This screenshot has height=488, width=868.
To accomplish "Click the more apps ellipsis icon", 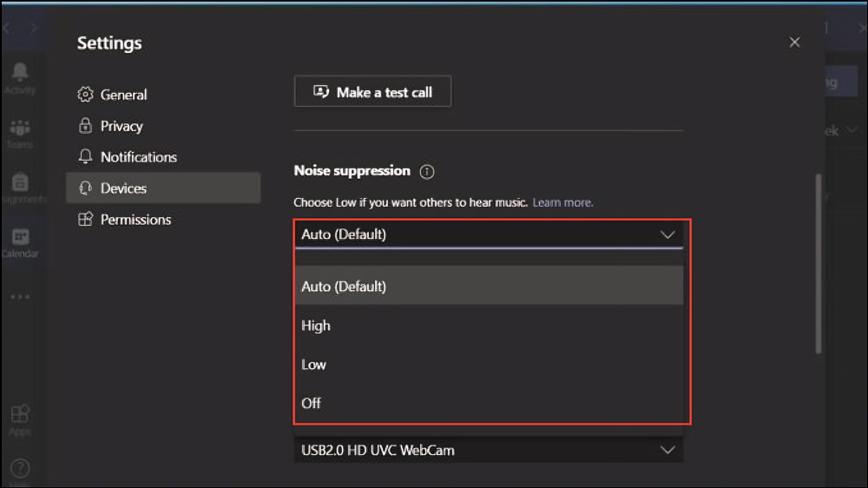I will (x=20, y=296).
